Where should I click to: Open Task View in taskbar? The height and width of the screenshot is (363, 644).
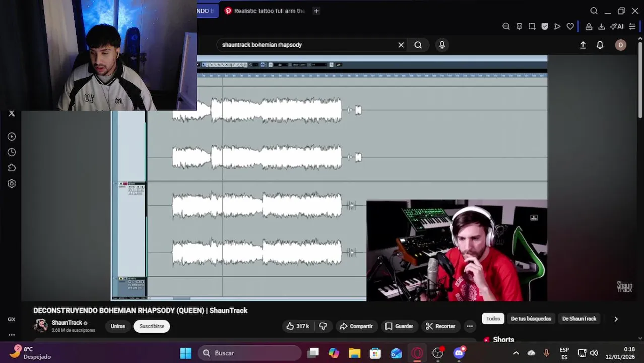pyautogui.click(x=313, y=353)
